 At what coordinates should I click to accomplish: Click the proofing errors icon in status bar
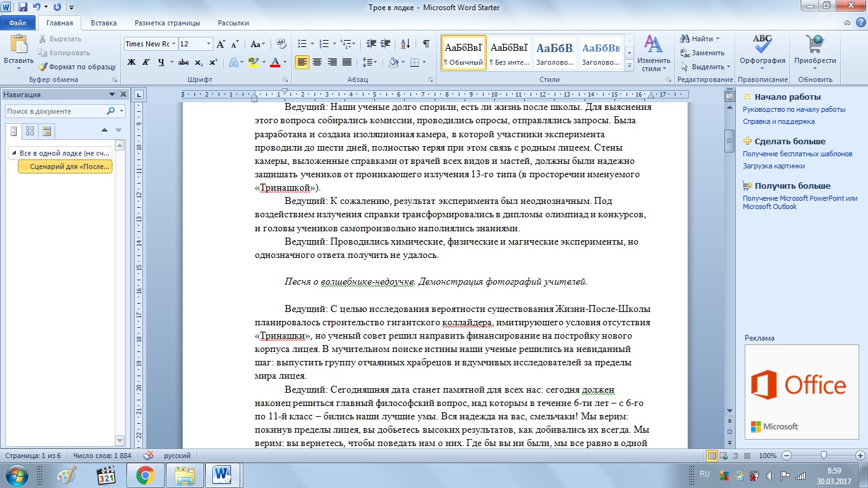point(149,456)
